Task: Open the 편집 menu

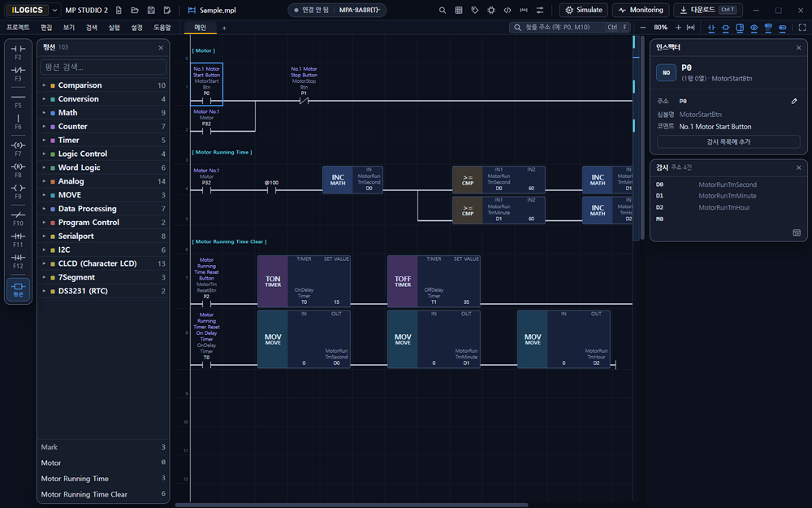Action: (46, 28)
